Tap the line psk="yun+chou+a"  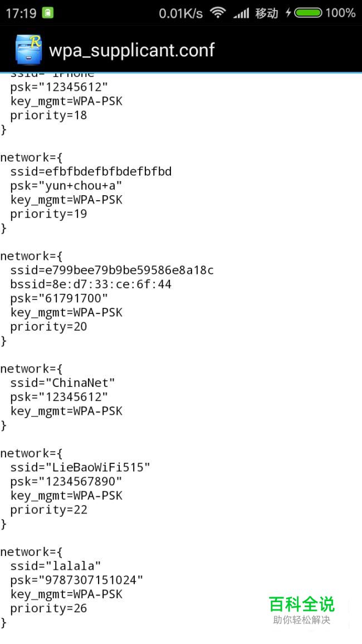66,186
